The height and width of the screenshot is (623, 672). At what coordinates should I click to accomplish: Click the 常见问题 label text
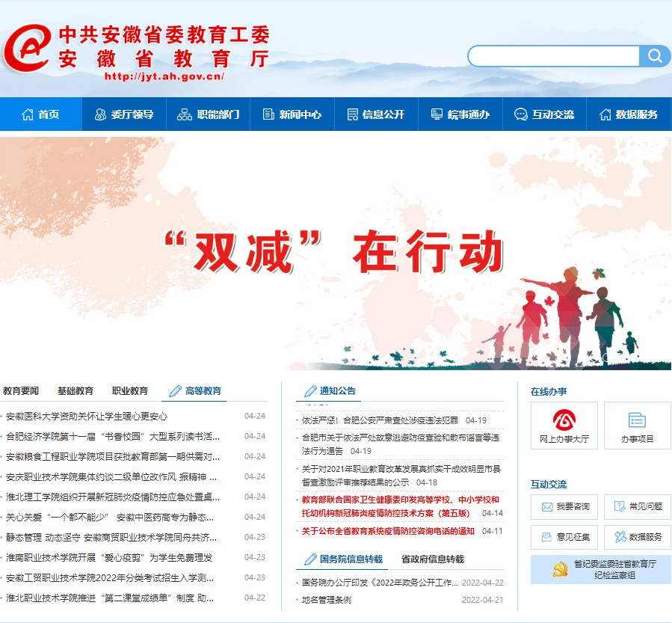tap(646, 506)
